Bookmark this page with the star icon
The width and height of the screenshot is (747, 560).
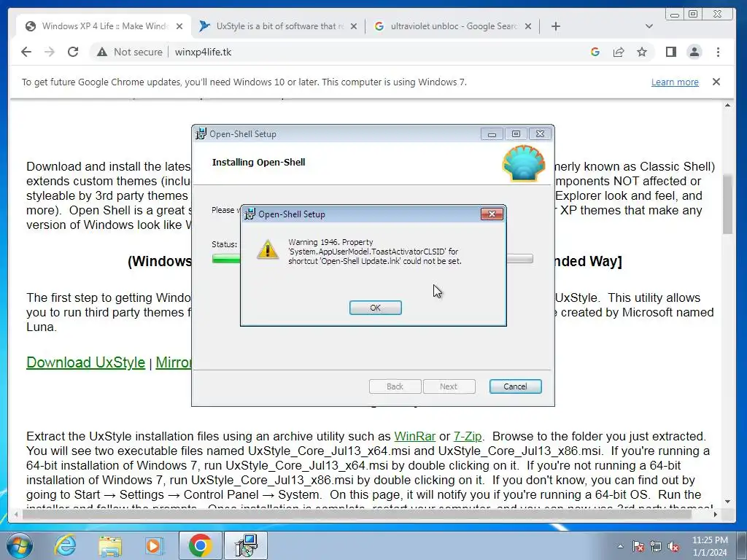642,52
